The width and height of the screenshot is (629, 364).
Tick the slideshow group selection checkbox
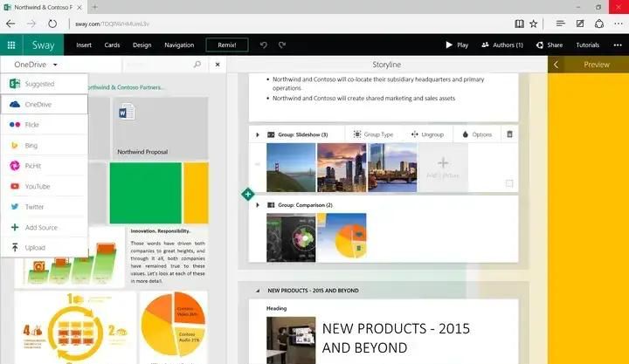click(x=509, y=183)
